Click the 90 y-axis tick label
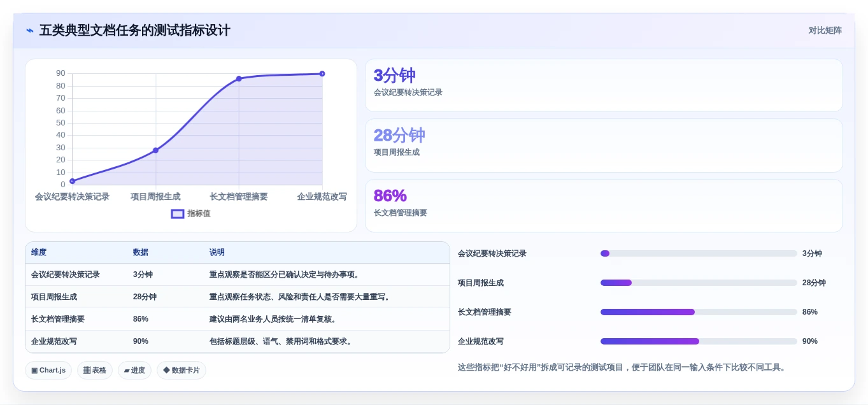This screenshot has height=405, width=868. (x=60, y=73)
